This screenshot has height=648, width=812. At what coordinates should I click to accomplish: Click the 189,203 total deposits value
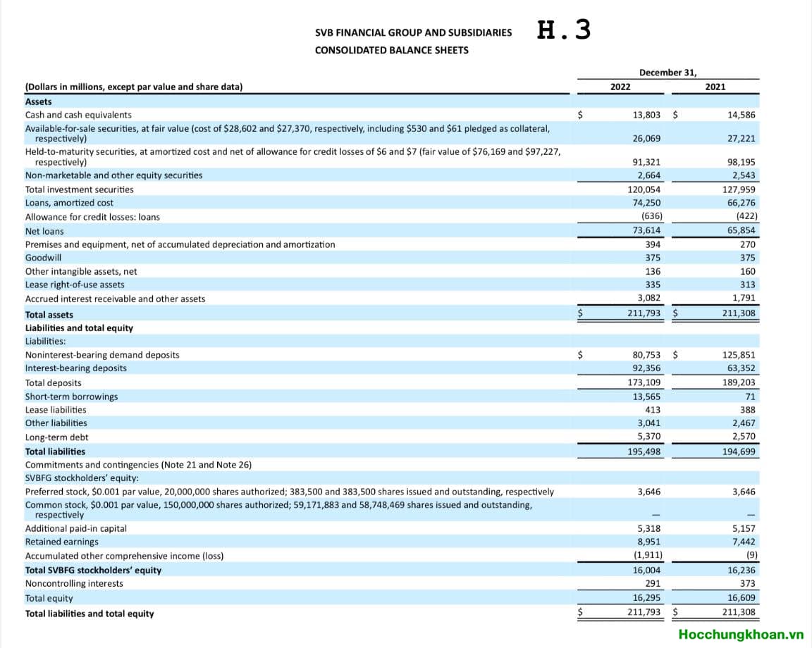pos(739,383)
